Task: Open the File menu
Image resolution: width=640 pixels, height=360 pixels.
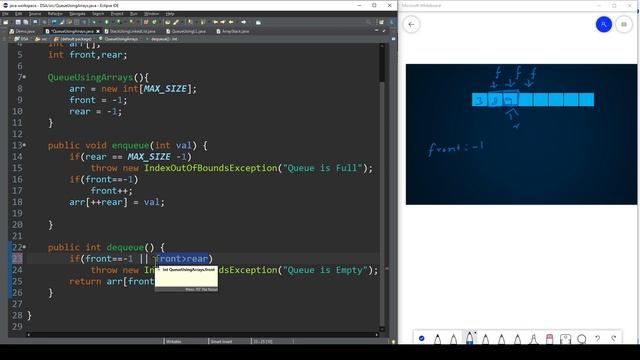Action: pyautogui.click(x=5, y=14)
